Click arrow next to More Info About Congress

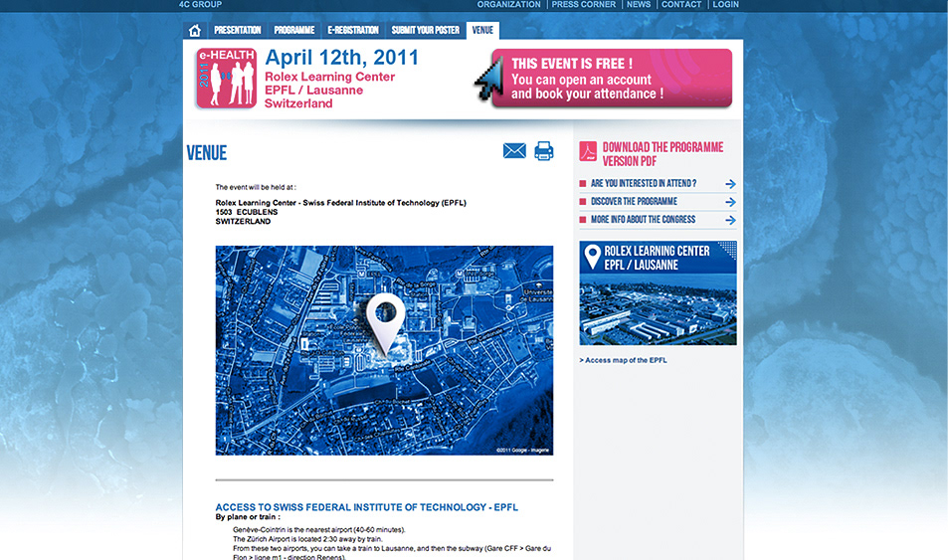tap(730, 220)
